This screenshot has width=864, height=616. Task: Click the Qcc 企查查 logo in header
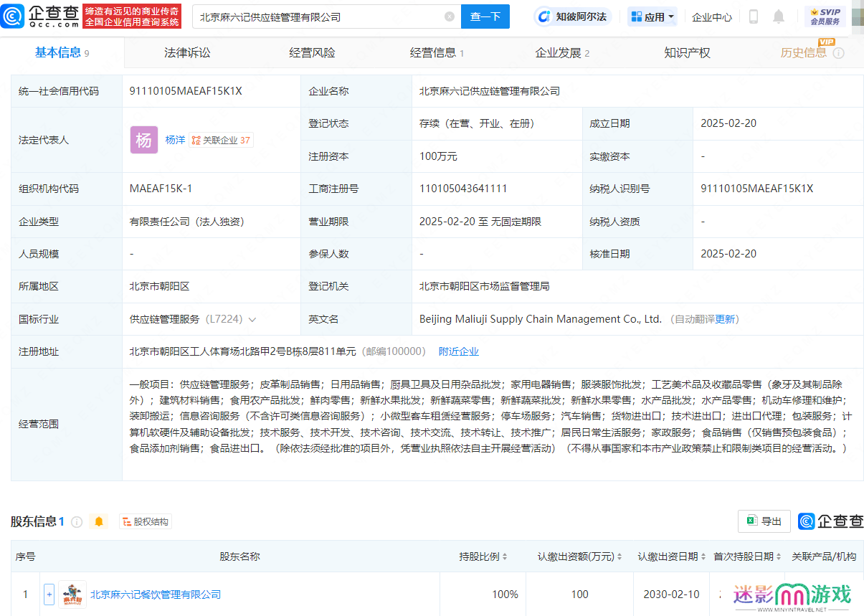point(40,16)
